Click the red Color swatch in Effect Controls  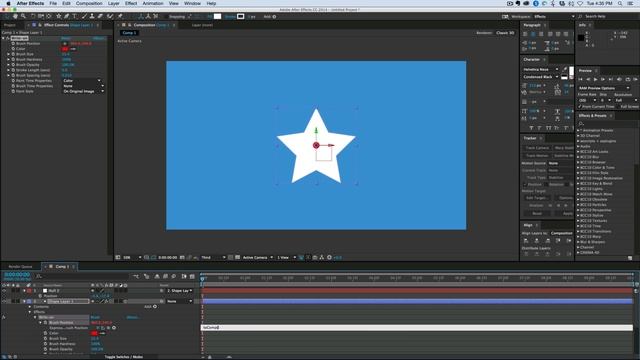pyautogui.click(x=65, y=49)
